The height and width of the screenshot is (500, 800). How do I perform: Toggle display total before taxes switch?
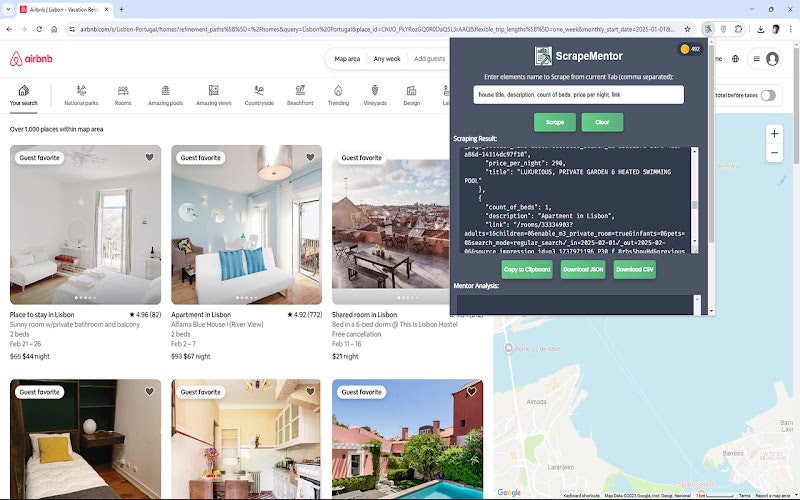768,95
